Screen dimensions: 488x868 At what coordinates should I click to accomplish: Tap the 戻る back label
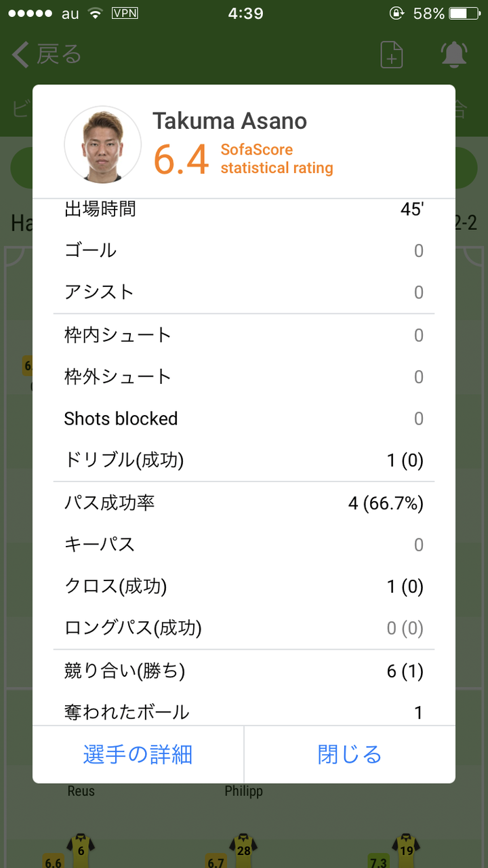click(x=58, y=55)
